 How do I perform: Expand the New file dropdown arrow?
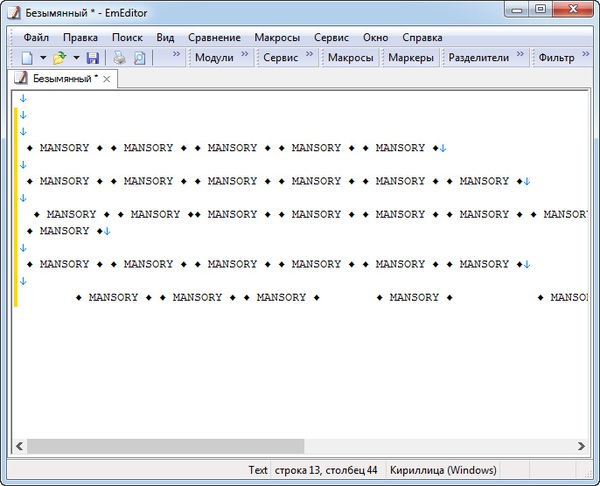pos(43,58)
